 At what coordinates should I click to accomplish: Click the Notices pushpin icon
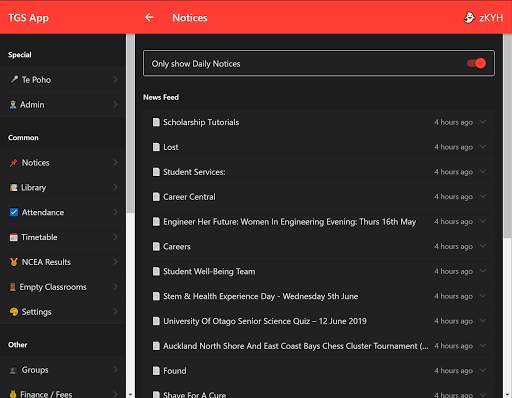coord(14,163)
